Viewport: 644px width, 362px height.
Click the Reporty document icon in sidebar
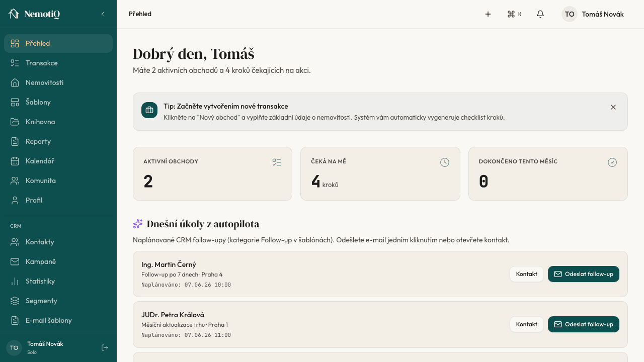[x=15, y=141]
